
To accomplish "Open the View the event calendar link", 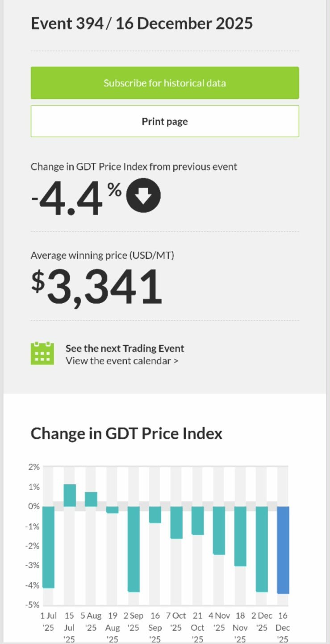I will [x=122, y=361].
